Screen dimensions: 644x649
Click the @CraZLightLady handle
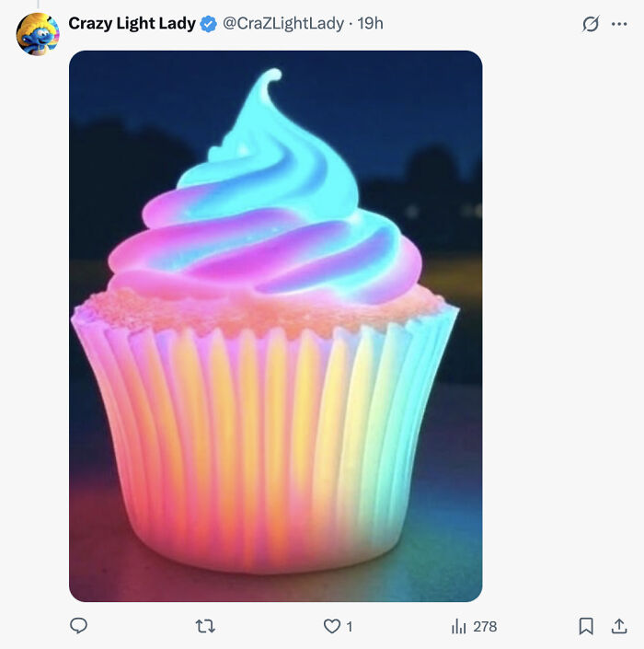point(283,24)
